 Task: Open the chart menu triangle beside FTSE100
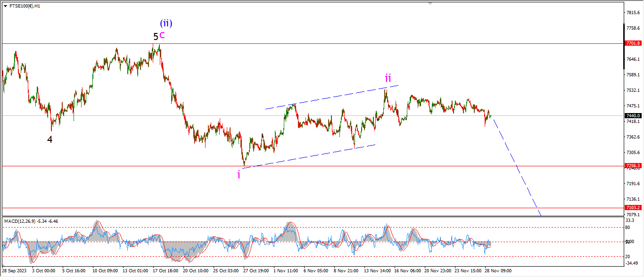pyautogui.click(x=4, y=6)
